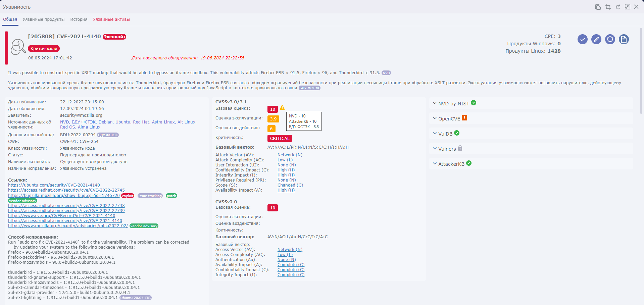Expand the VulDB section
644x305 pixels.
pyautogui.click(x=445, y=134)
